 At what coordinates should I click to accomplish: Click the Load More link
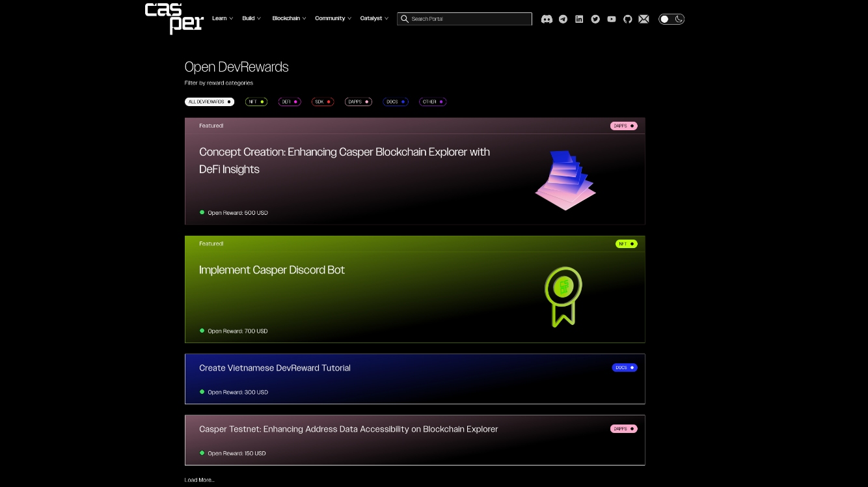pos(199,480)
